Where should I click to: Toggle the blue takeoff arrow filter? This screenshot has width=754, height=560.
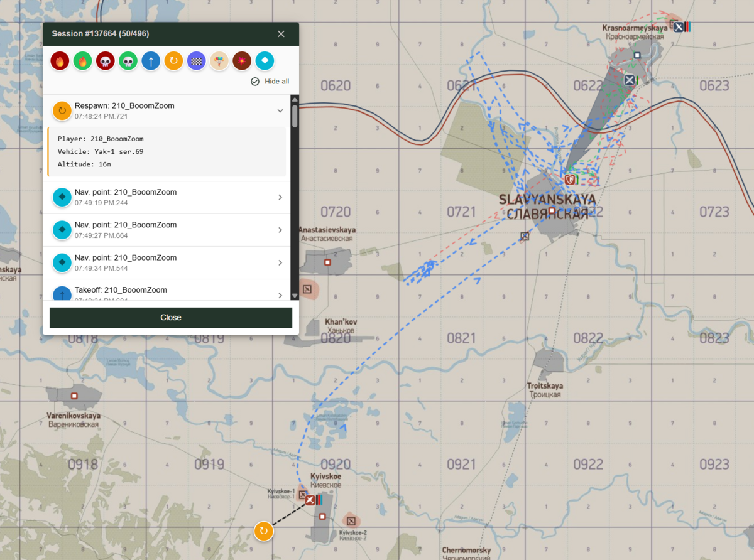pyautogui.click(x=151, y=61)
